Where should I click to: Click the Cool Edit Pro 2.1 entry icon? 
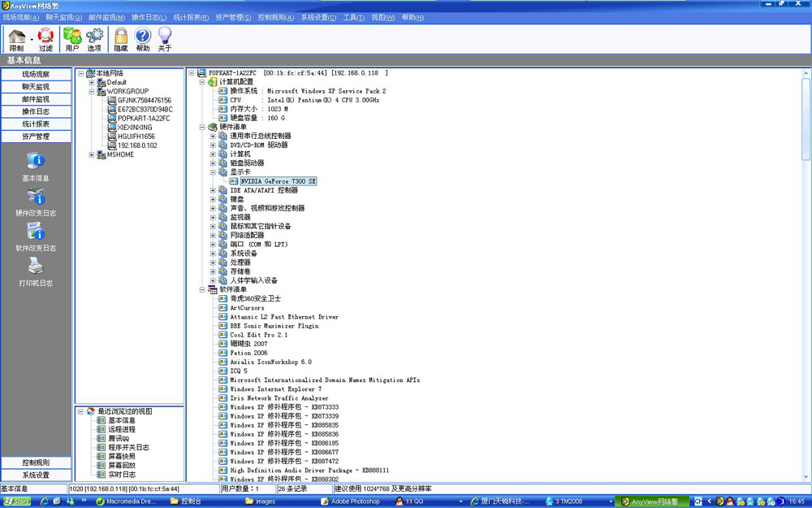pos(223,335)
